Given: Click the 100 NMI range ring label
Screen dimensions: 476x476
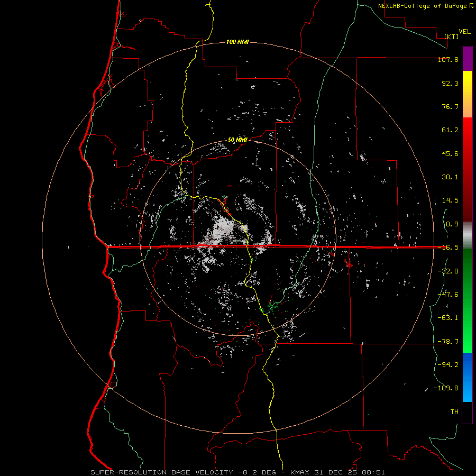Looking at the screenshot, I should [237, 42].
